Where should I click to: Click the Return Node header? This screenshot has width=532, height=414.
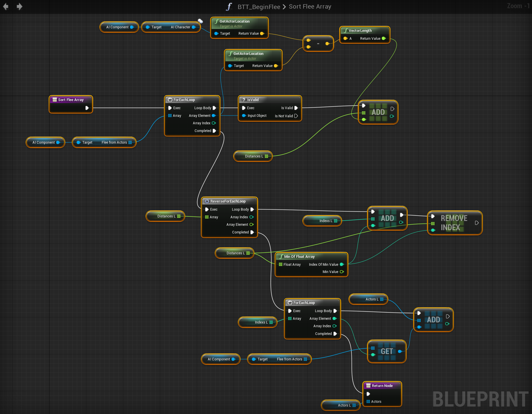click(382, 385)
